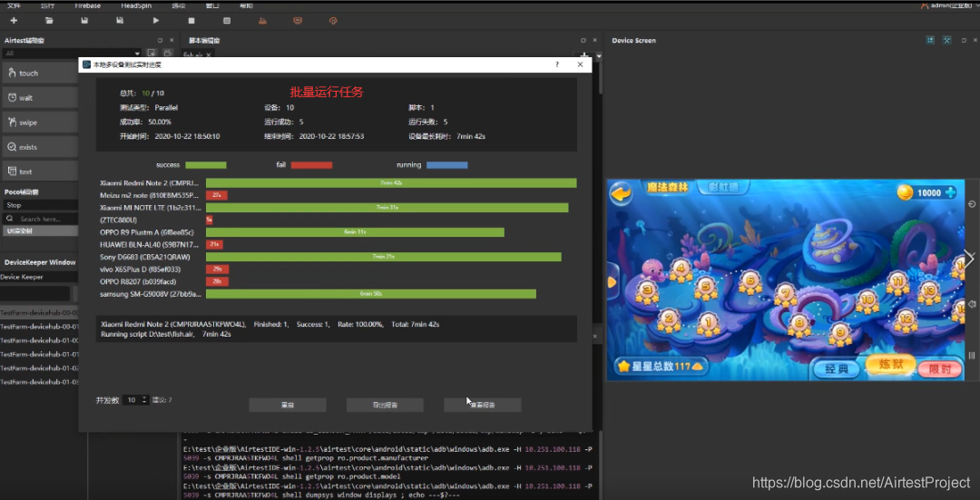Click the 并发数 concurrency stepper arrows
Image resolution: width=980 pixels, height=500 pixels.
tap(145, 399)
